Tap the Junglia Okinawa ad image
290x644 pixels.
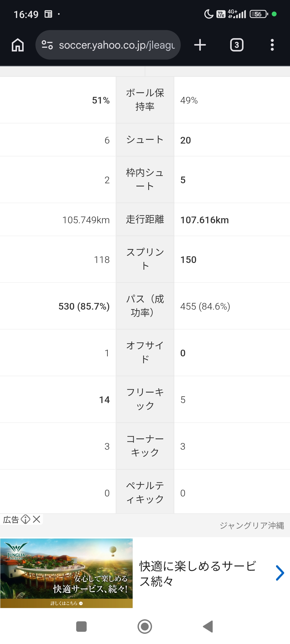click(66, 573)
